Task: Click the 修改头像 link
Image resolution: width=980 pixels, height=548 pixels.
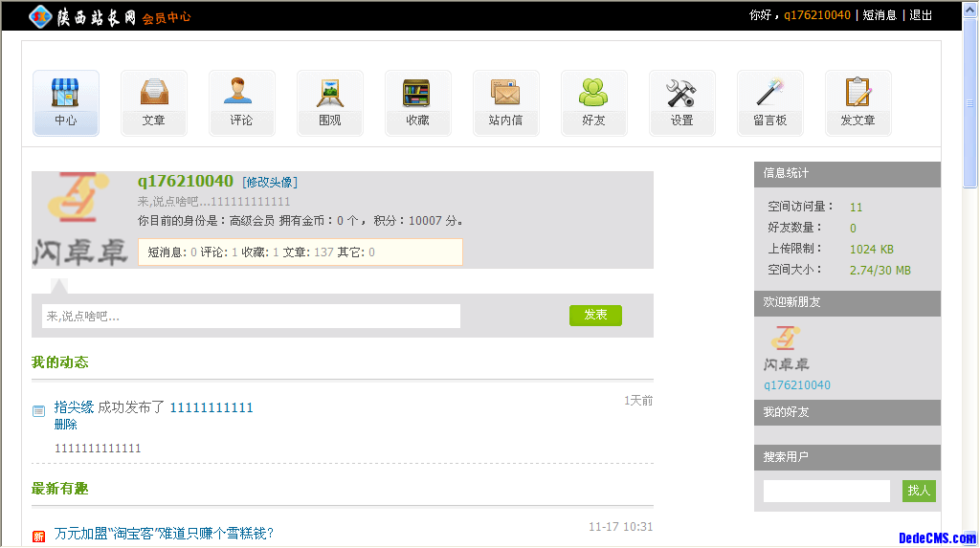Action: (270, 182)
